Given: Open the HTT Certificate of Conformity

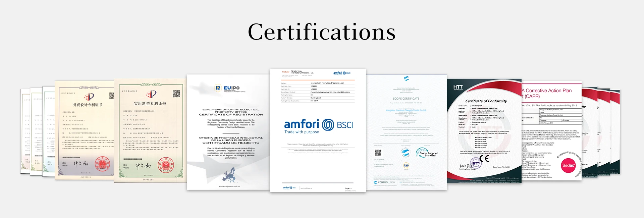Looking at the screenshot, I should (x=484, y=131).
